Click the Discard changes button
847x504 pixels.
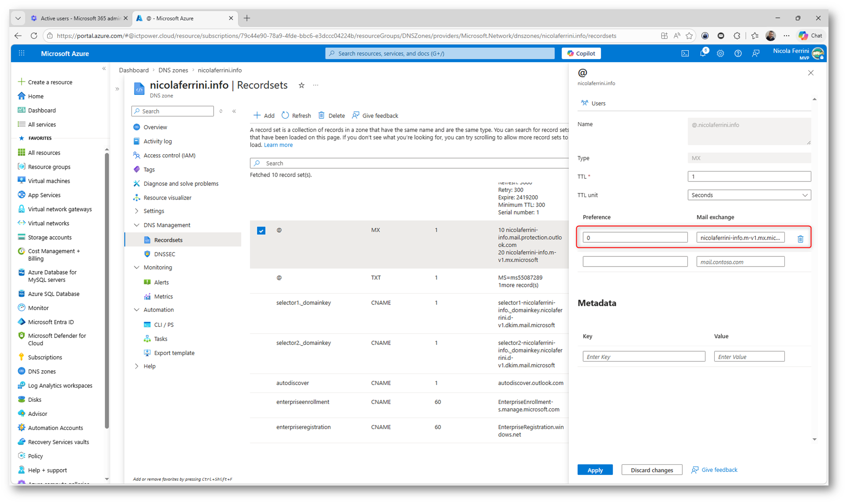651,470
